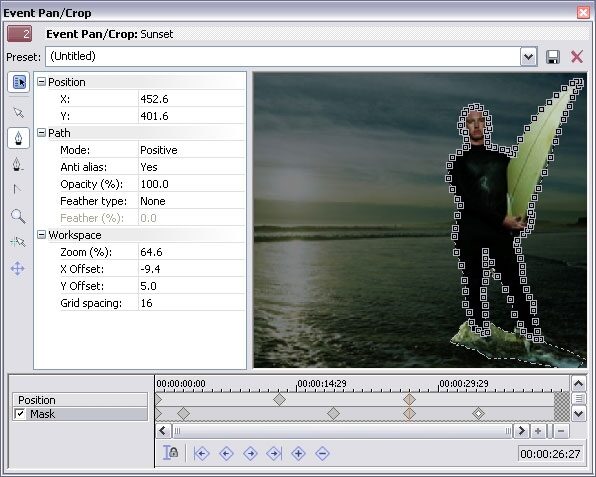The width and height of the screenshot is (596, 477).
Task: Click the 00:00:29:29 ruler mark
Action: click(x=464, y=384)
